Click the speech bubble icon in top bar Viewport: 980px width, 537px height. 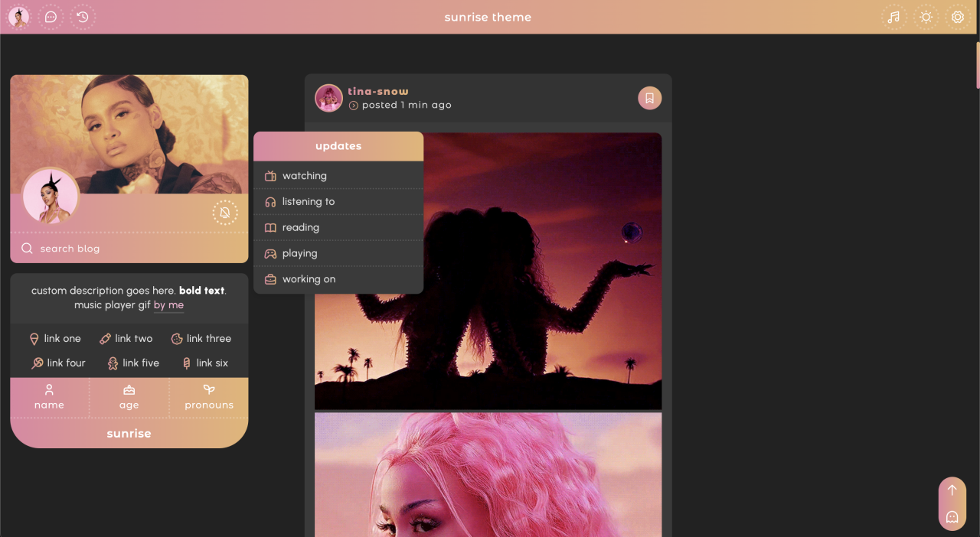[x=51, y=17]
